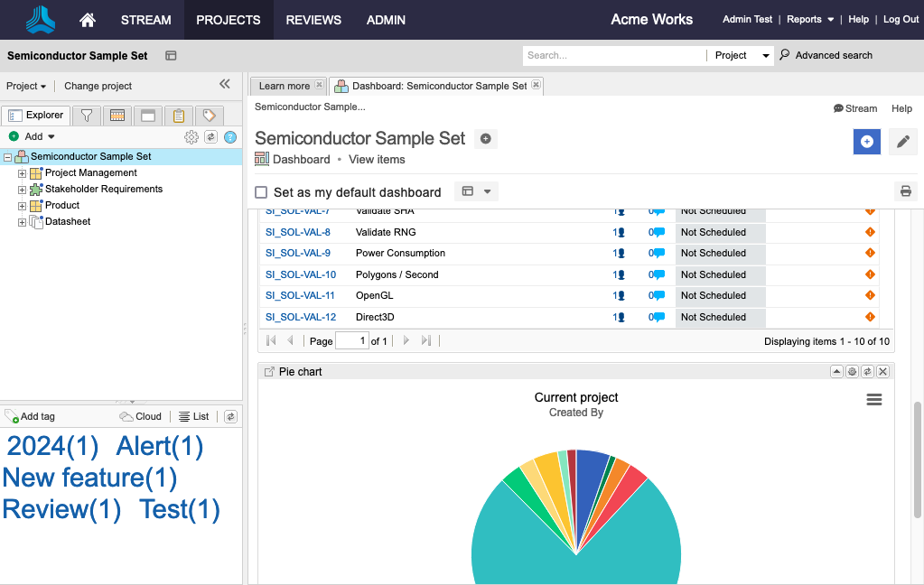Open the Filters tab with funnel icon

[x=87, y=116]
